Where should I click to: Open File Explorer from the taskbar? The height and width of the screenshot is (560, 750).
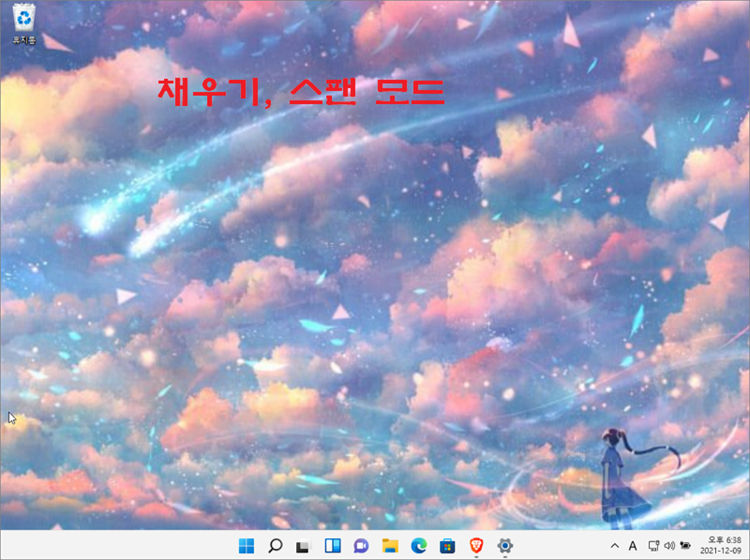click(x=390, y=546)
